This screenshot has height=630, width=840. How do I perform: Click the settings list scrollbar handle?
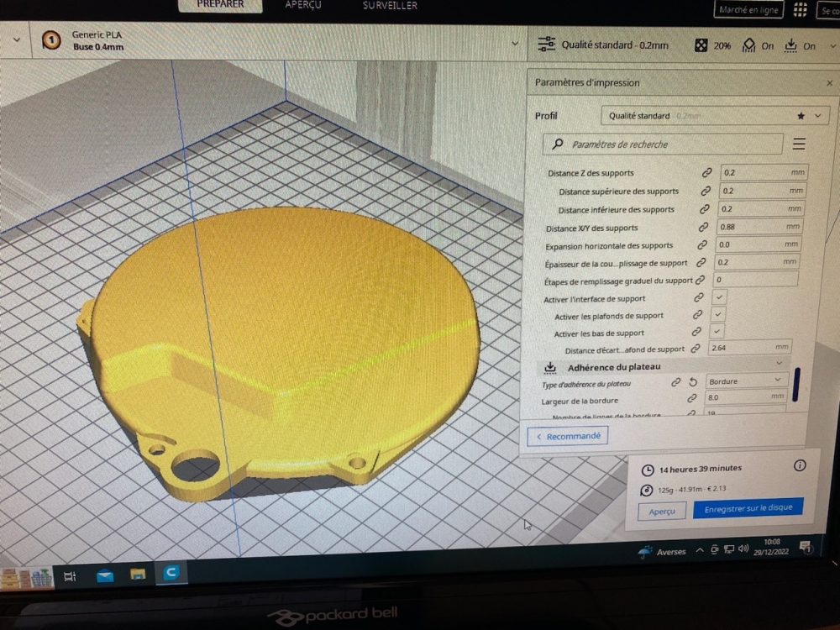coord(795,382)
